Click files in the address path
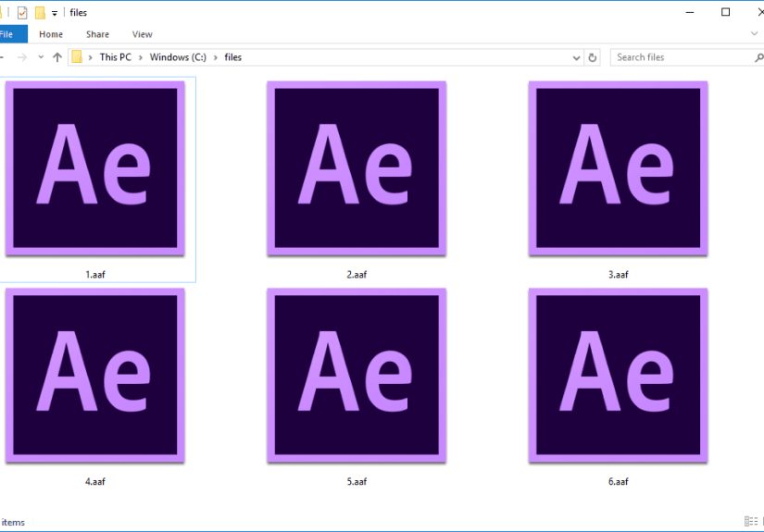764x532 pixels. tap(232, 57)
